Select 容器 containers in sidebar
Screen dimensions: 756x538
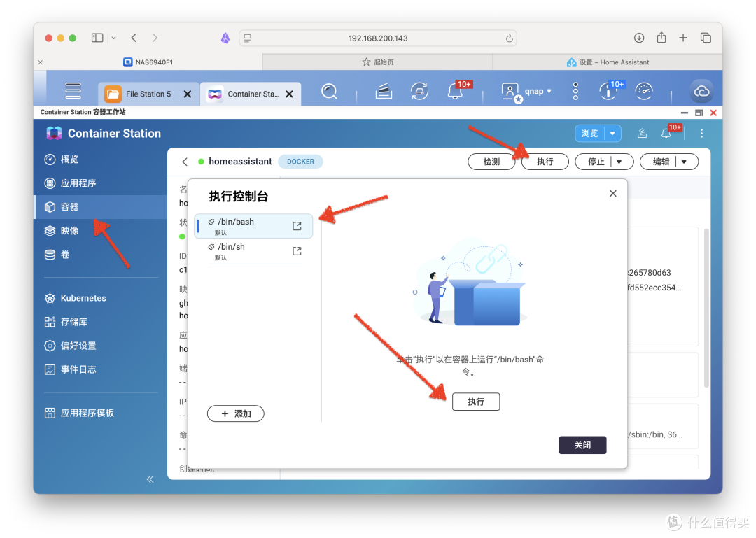(100, 207)
